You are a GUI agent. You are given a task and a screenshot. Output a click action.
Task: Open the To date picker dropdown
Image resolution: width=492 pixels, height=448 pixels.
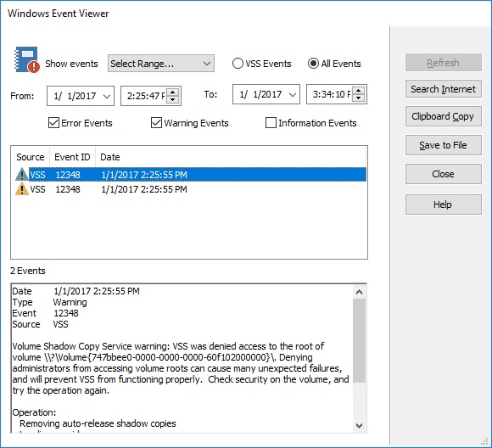tap(293, 94)
